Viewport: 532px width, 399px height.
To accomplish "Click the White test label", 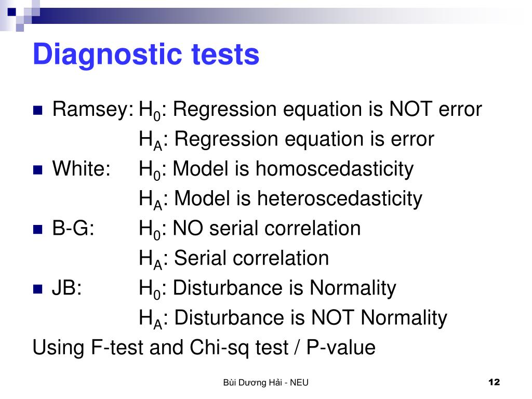I will pyautogui.click(x=82, y=169).
